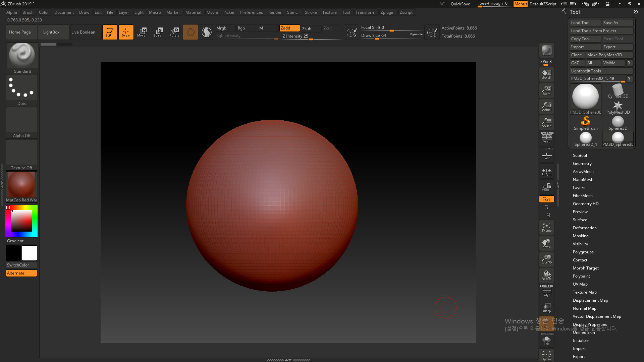
Task: Expand the Deformation subpalette
Action: (584, 228)
